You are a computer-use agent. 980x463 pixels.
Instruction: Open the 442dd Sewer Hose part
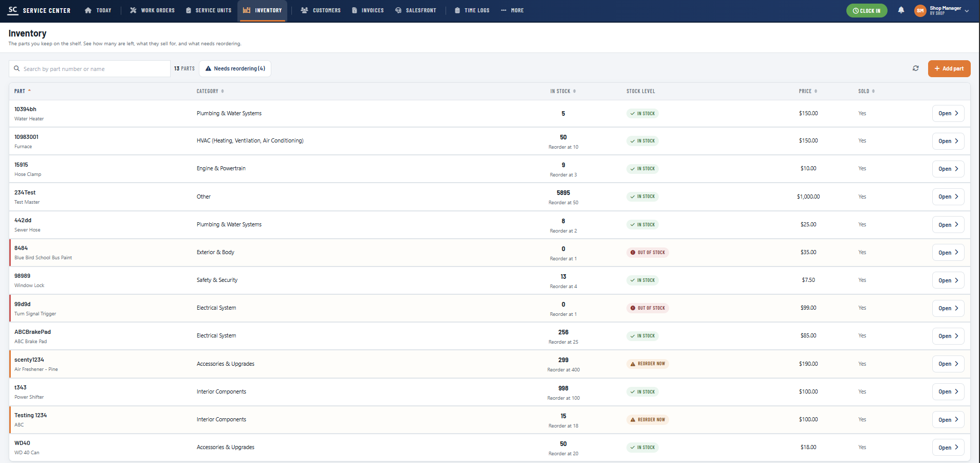(948, 225)
